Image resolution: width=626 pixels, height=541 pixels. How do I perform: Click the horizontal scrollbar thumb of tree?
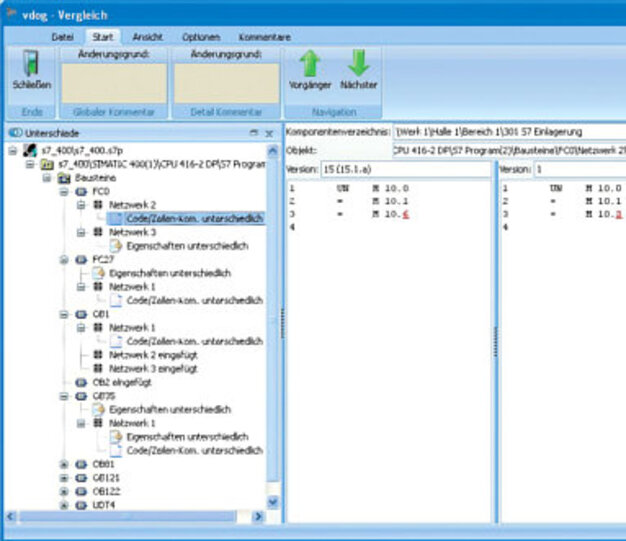pos(128,516)
